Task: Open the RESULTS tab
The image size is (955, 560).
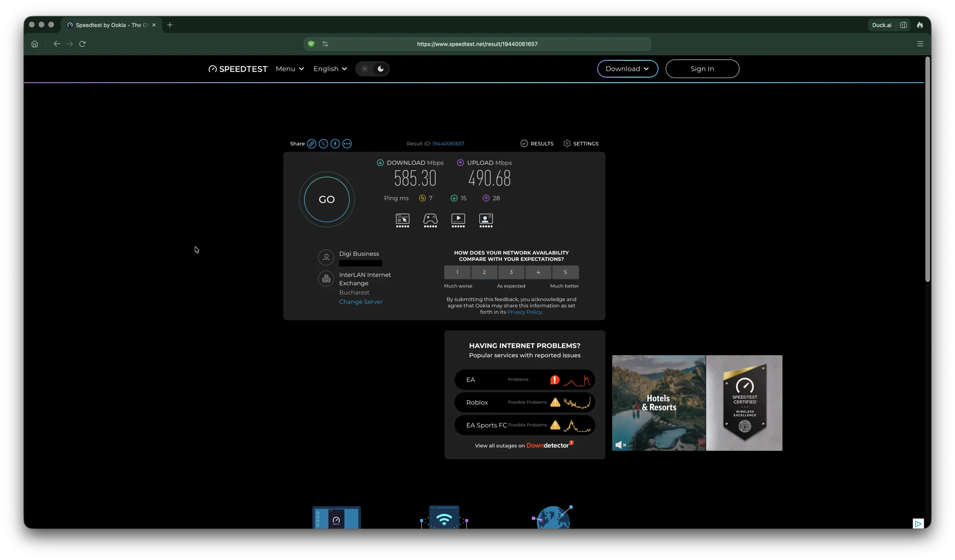Action: (537, 144)
